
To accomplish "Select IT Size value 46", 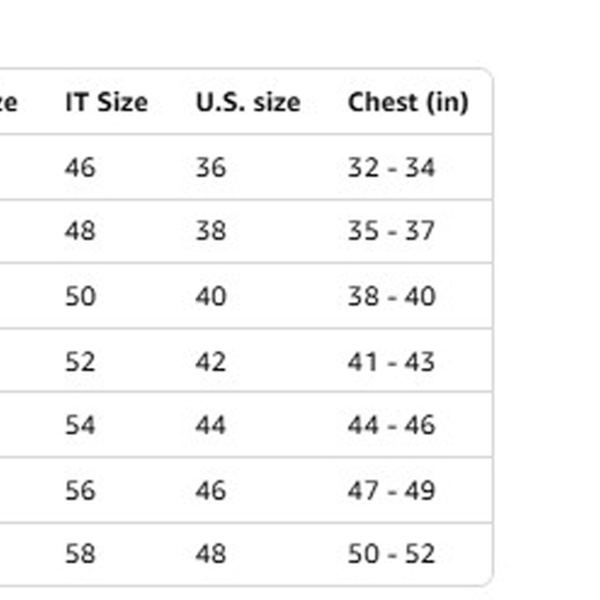I will point(80,167).
